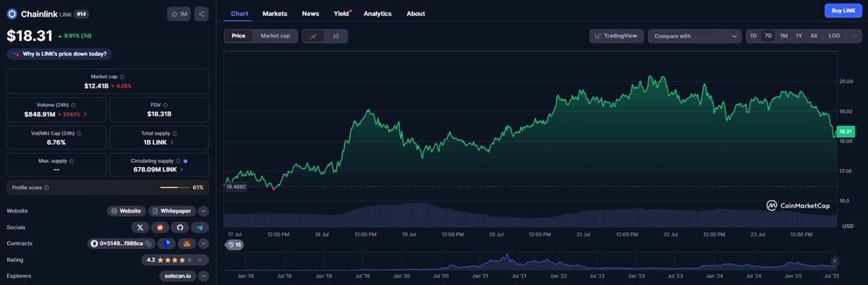
Task: Set chart range to All
Action: click(814, 35)
